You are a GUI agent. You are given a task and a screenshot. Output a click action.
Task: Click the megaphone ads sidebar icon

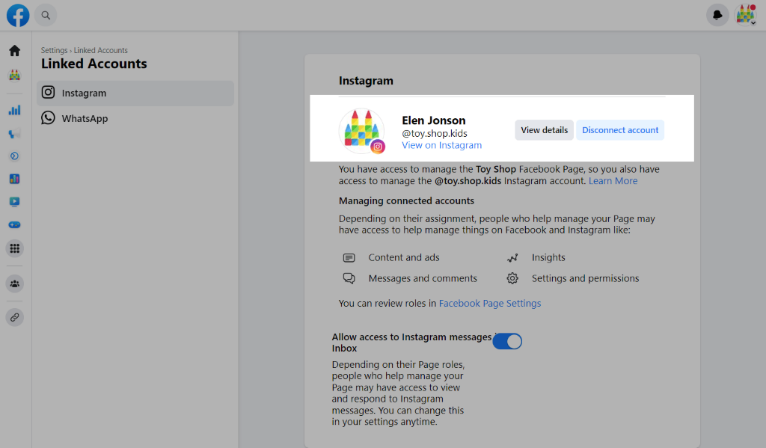coord(15,134)
